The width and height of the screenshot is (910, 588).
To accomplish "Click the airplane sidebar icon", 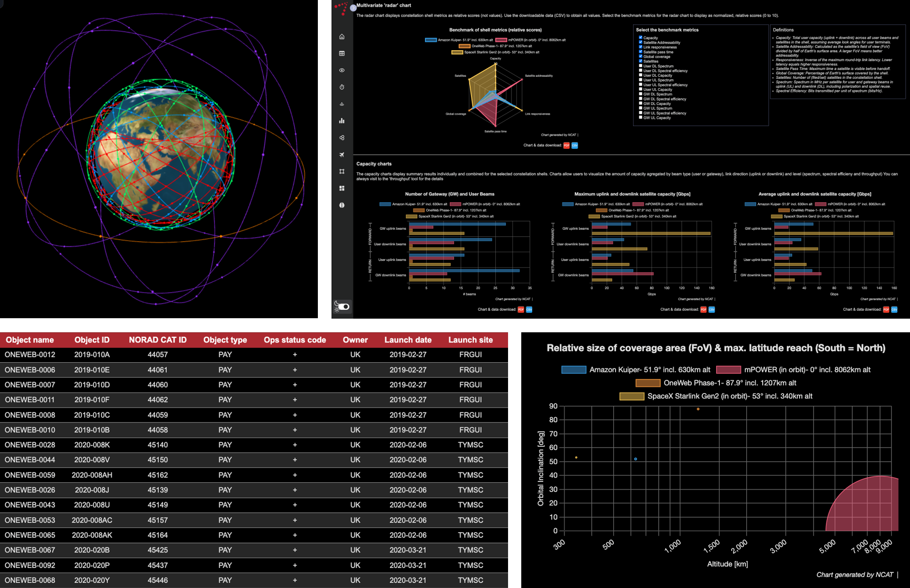I will point(342,154).
